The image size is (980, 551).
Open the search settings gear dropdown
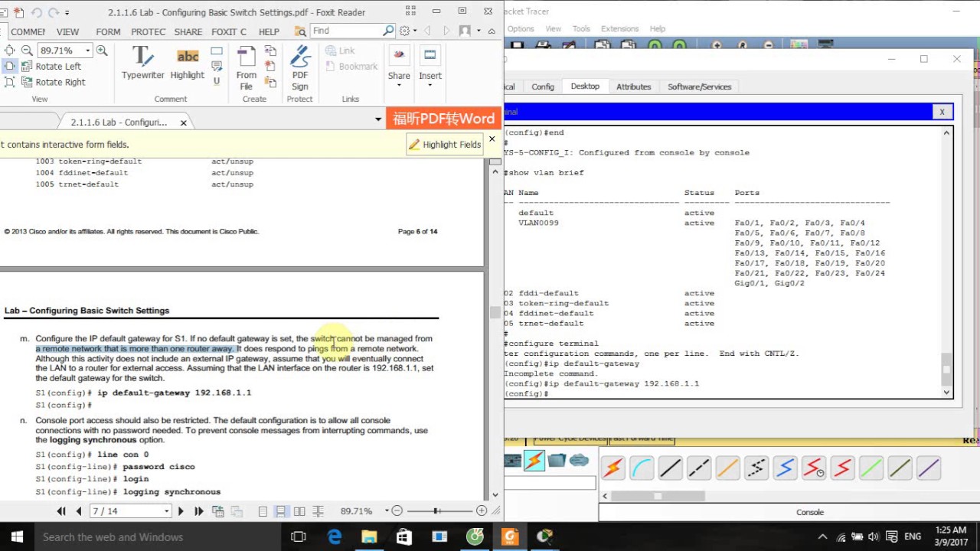[x=415, y=31]
